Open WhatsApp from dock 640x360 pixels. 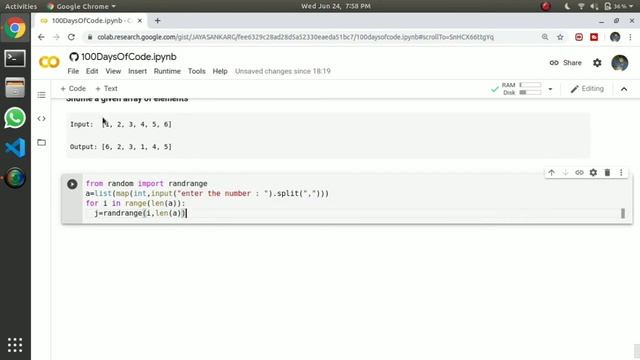coord(15,118)
